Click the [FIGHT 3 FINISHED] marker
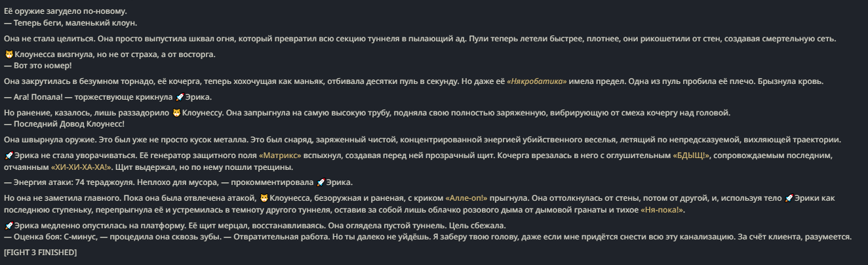This screenshot has width=868, height=265. click(x=41, y=253)
